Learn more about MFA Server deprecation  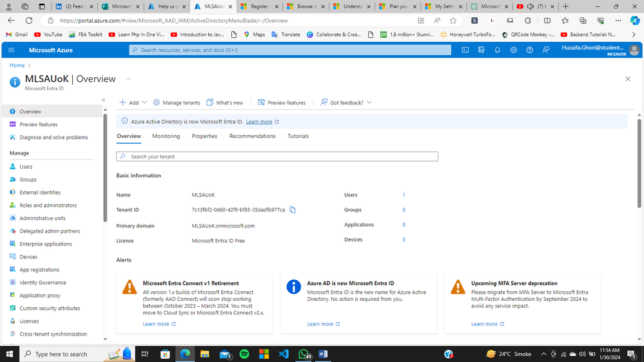[488, 324]
